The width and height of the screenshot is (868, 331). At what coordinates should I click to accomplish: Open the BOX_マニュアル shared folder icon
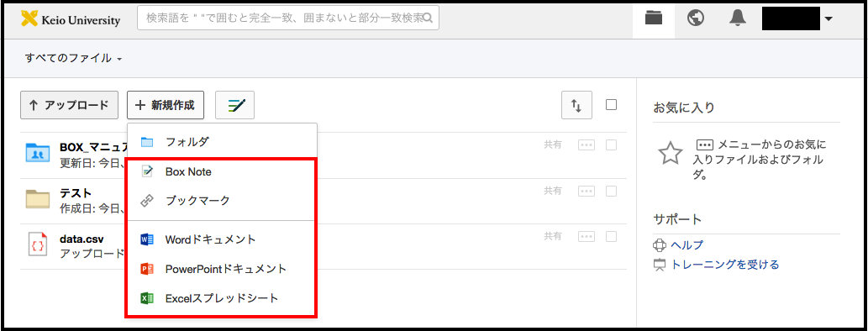click(38, 153)
